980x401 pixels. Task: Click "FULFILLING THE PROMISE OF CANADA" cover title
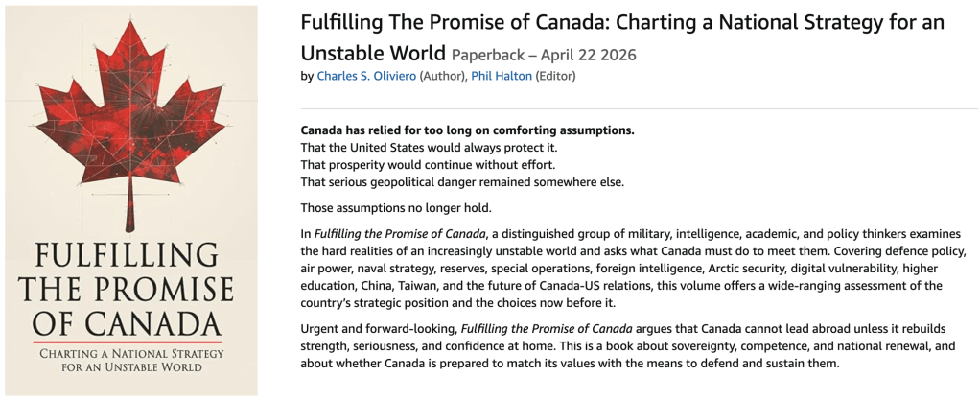(130, 286)
